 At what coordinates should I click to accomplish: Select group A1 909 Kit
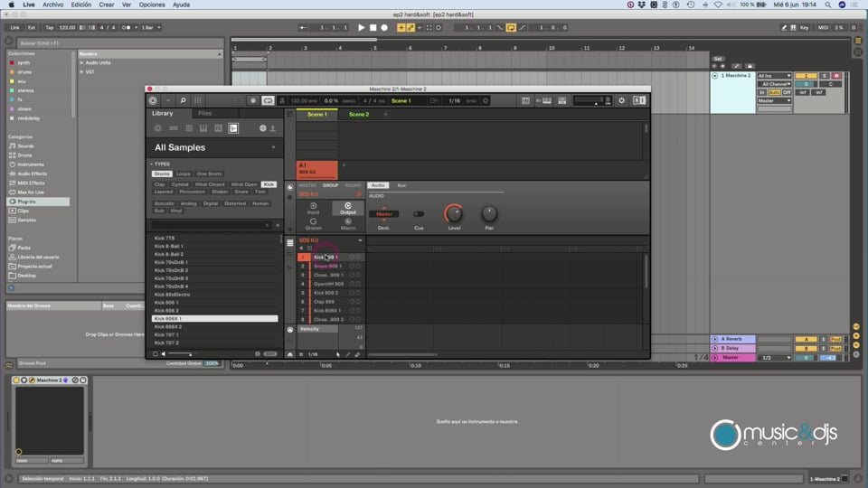[317, 169]
